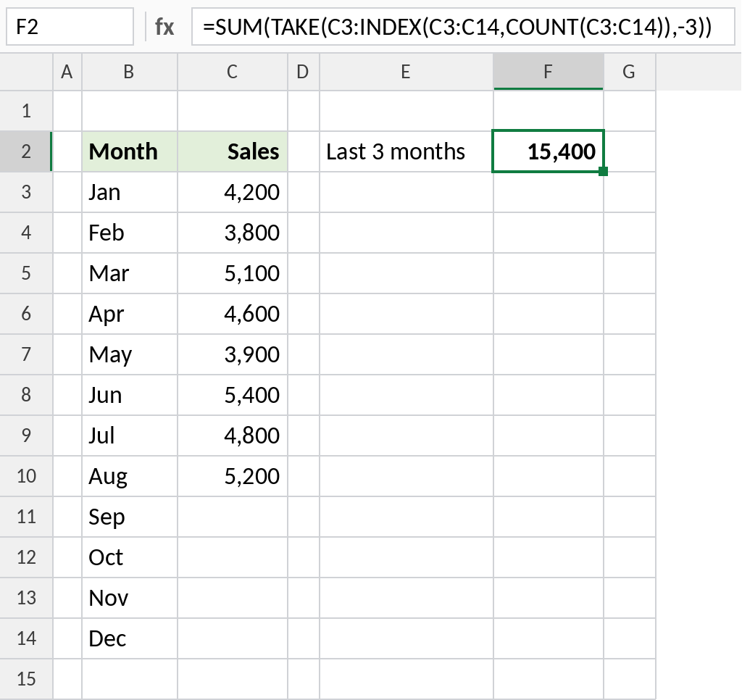This screenshot has height=700, width=742.
Task: Click the Month header cell
Action: 130,151
